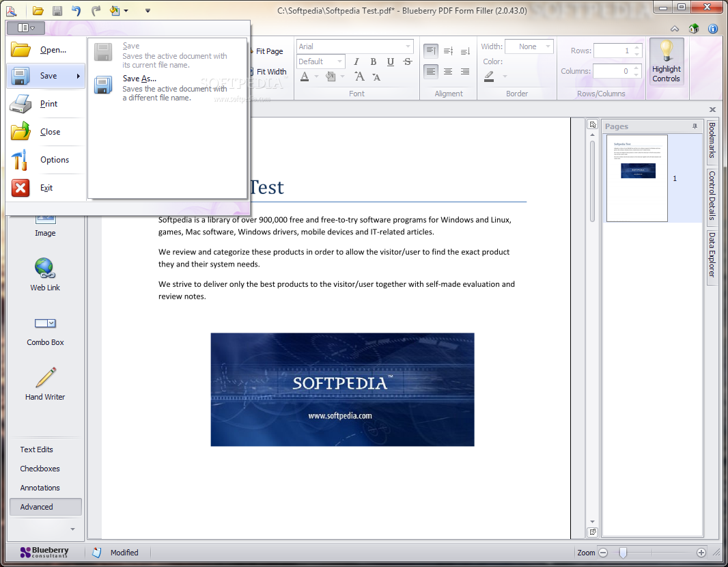
Task: Switch to Checkboxes group
Action: (46, 469)
